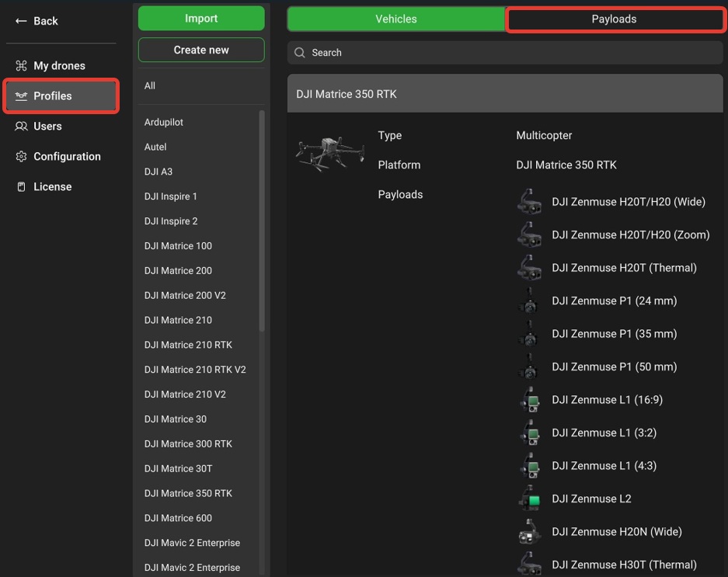
Task: Click DJI Zenmuse H20N (Wide) payload name
Action: [x=617, y=531]
